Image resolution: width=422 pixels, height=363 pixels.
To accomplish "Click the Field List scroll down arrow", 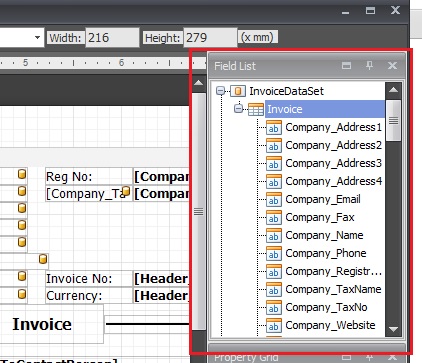I will click(393, 329).
